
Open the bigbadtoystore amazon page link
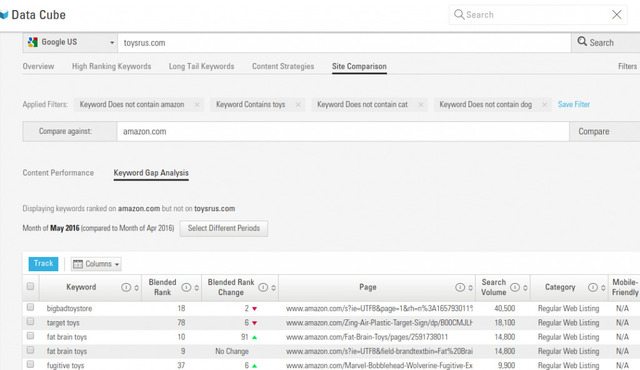[379, 309]
